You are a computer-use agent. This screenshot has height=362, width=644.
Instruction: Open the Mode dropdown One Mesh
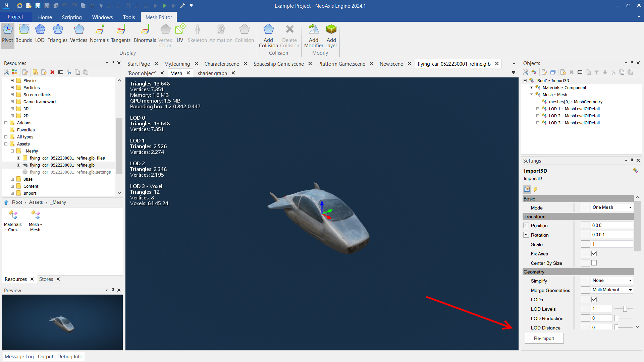(x=612, y=207)
